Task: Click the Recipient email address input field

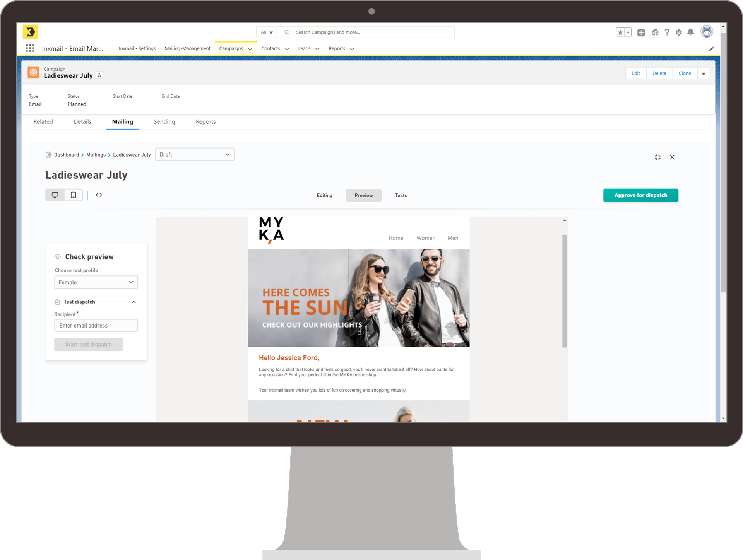Action: point(96,325)
